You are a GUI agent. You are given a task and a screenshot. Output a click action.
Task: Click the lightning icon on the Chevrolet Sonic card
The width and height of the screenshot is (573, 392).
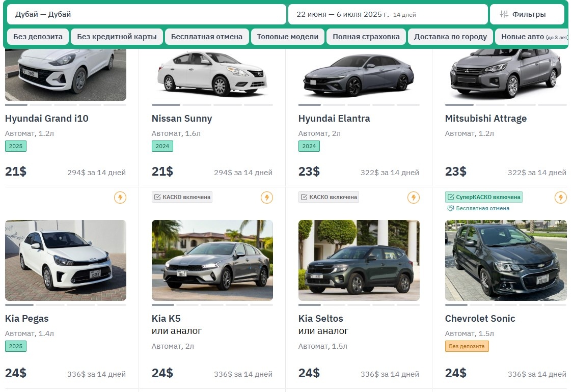[560, 198]
